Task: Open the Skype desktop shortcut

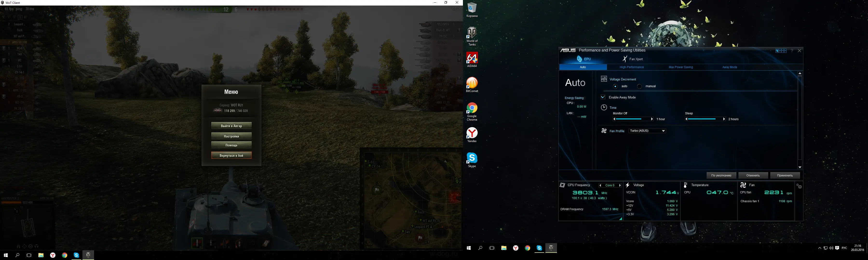Action: pos(472,159)
